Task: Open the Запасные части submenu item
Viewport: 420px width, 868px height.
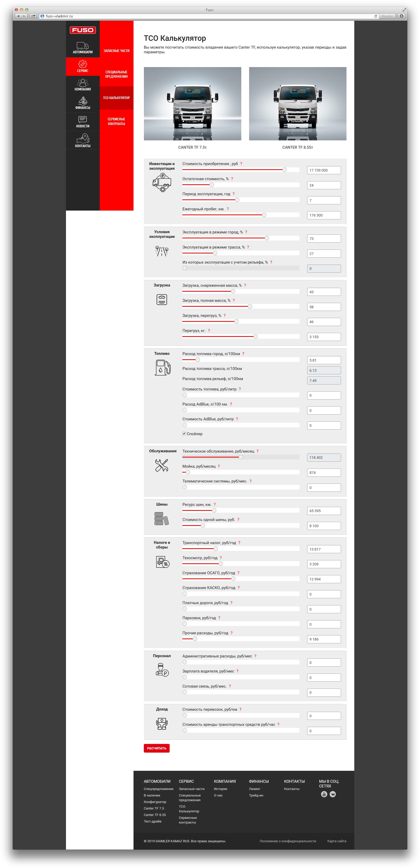Action: coord(116,51)
